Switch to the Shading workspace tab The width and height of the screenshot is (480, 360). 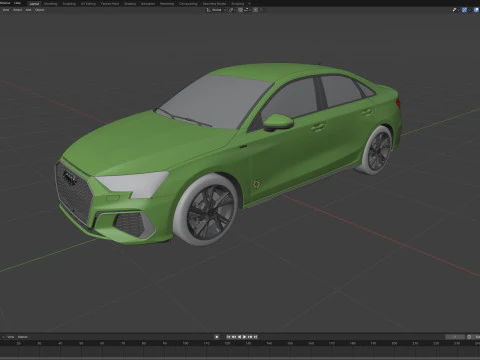click(130, 4)
